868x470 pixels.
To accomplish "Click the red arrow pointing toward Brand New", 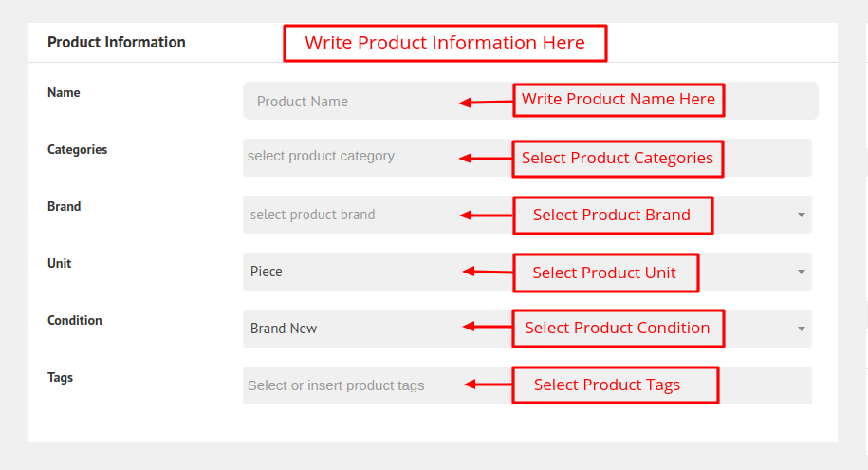I will click(x=487, y=328).
